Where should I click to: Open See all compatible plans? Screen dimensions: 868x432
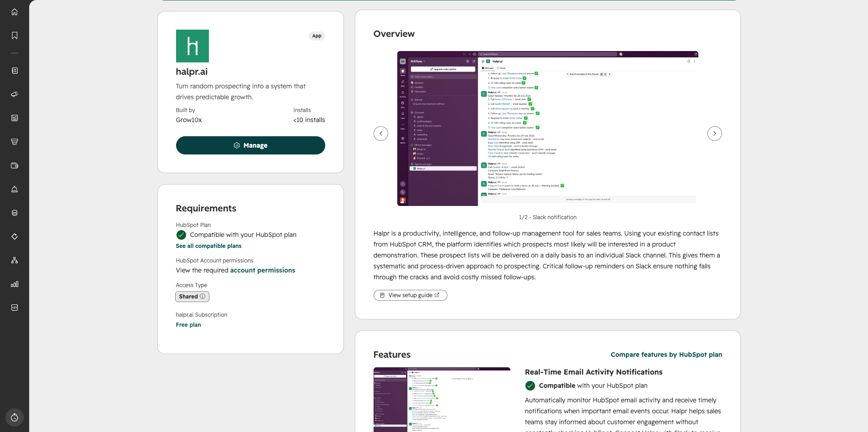[208, 246]
